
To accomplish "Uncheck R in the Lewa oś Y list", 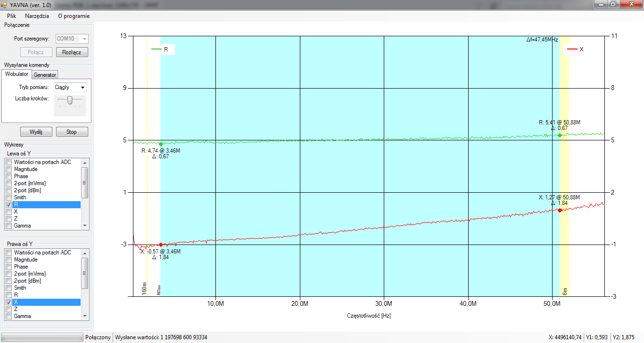I will [x=8, y=205].
